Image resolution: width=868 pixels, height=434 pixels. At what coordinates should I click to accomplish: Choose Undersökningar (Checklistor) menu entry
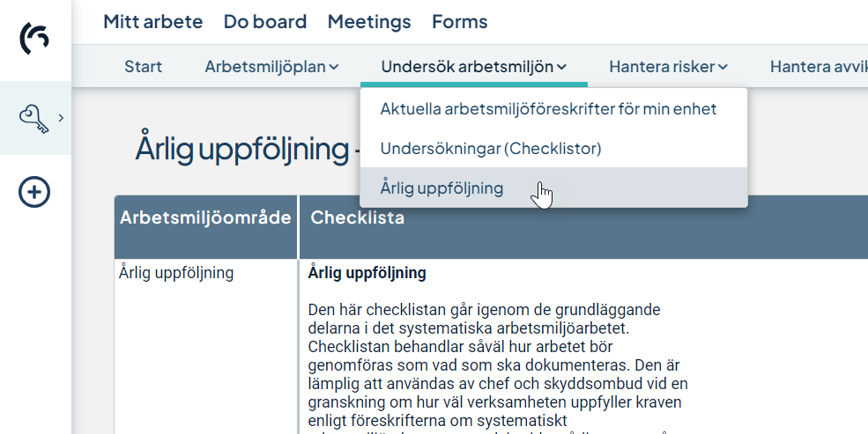491,148
